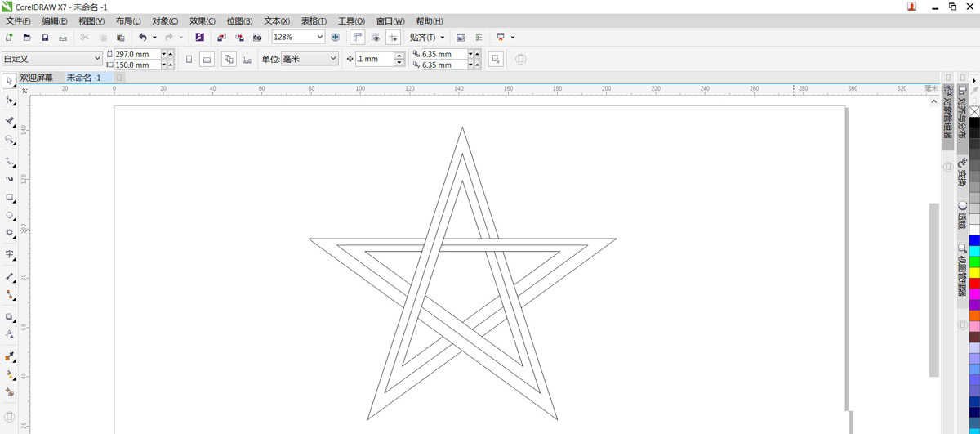The width and height of the screenshot is (980, 434).
Task: Click the 贴齐(T) snap button
Action: coord(426,38)
